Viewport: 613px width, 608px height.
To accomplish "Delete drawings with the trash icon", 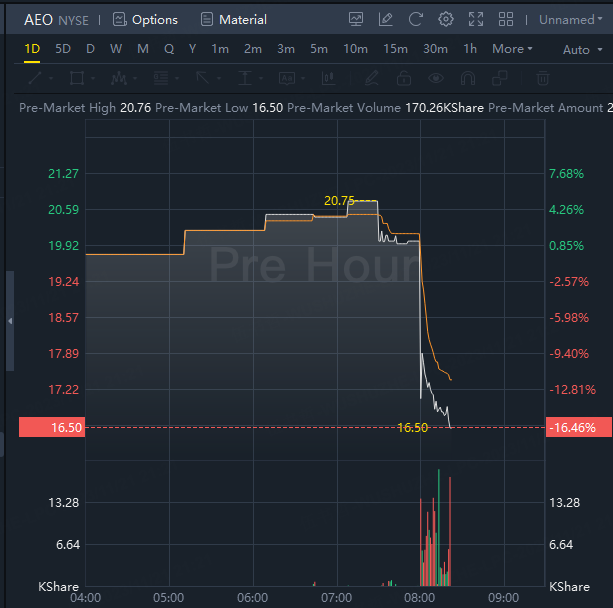I will pyautogui.click(x=542, y=78).
